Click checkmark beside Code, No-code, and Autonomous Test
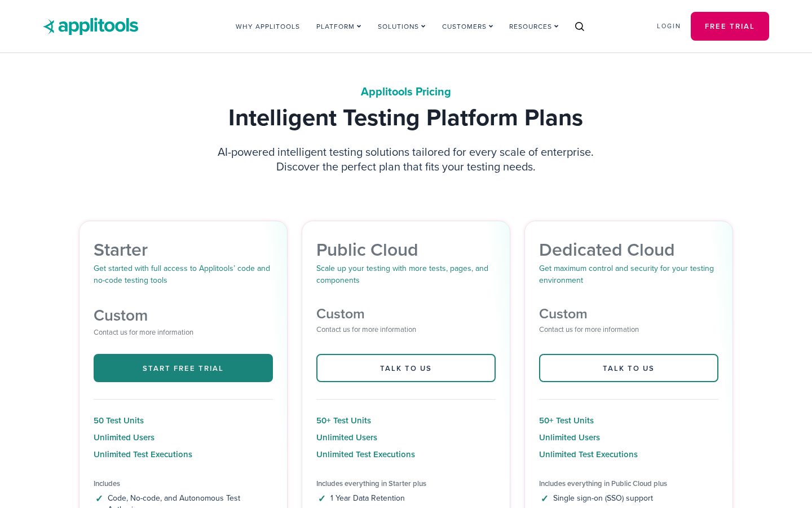This screenshot has width=812, height=508. point(99,498)
